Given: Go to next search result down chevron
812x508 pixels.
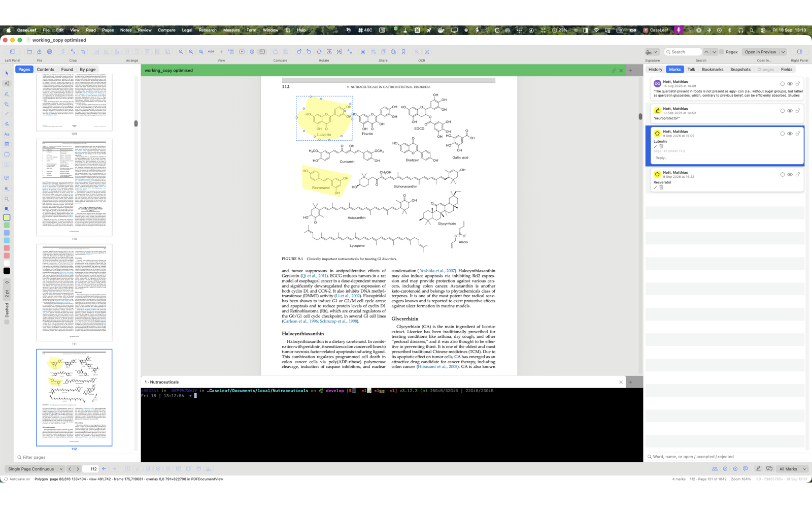Looking at the screenshot, I should point(714,52).
